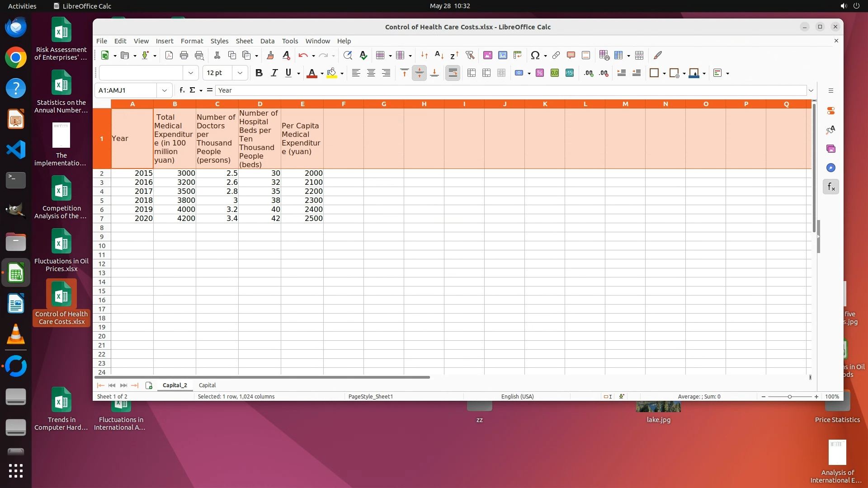The height and width of the screenshot is (488, 868).
Task: Expand the font size dropdown
Action: pyautogui.click(x=240, y=73)
